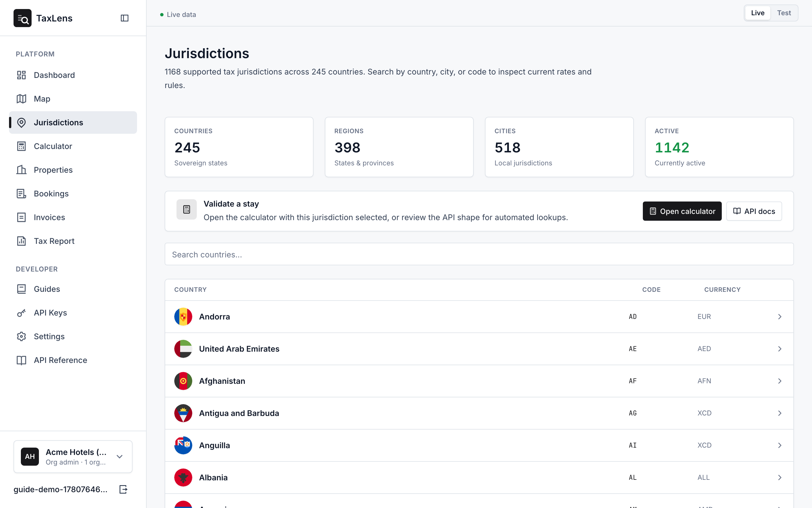The image size is (812, 508).
Task: Open the Calculator page from sidebar
Action: coord(73,146)
